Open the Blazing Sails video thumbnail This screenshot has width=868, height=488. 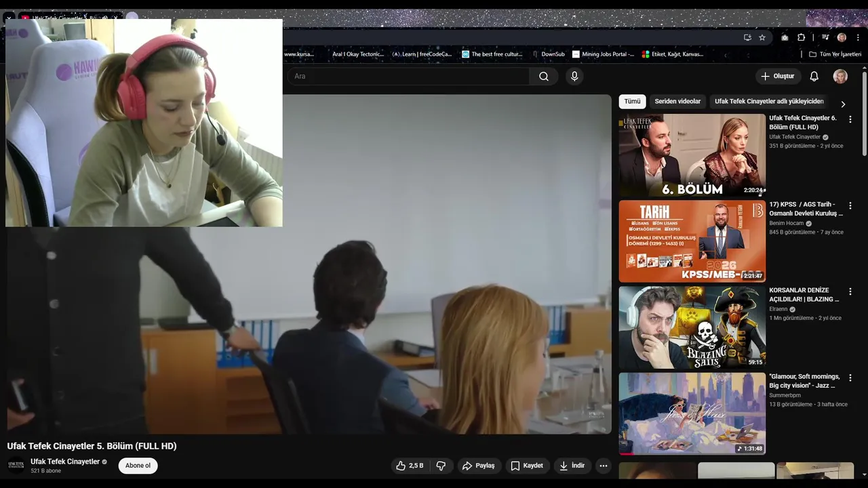(692, 327)
